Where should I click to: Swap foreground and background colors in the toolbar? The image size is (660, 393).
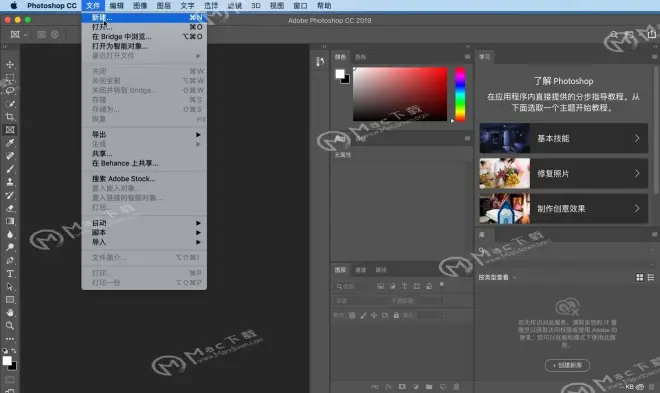coord(14,350)
